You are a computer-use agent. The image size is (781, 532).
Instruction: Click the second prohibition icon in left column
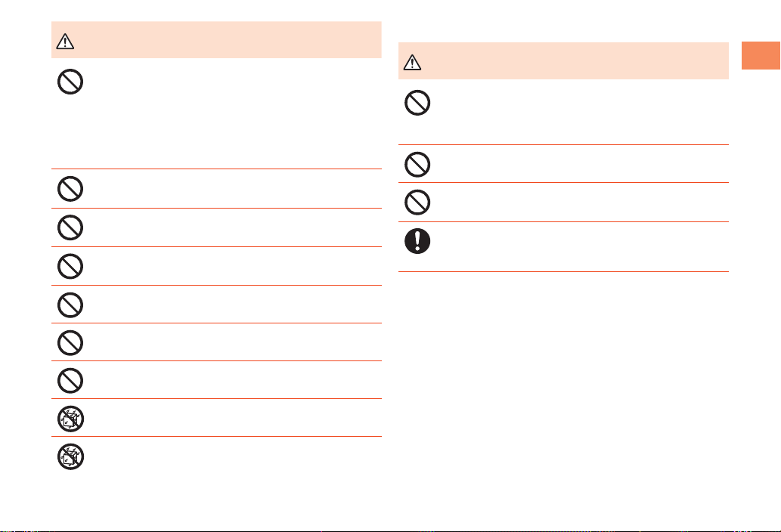tap(70, 189)
